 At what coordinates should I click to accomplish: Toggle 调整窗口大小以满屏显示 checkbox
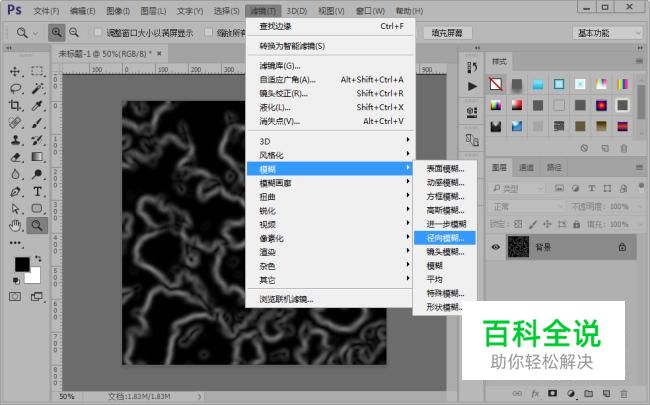pyautogui.click(x=98, y=32)
